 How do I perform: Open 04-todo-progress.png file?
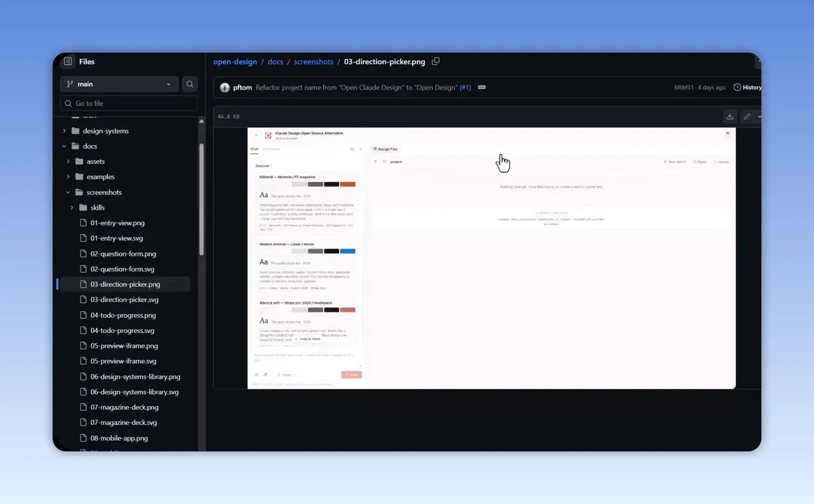pyautogui.click(x=123, y=315)
